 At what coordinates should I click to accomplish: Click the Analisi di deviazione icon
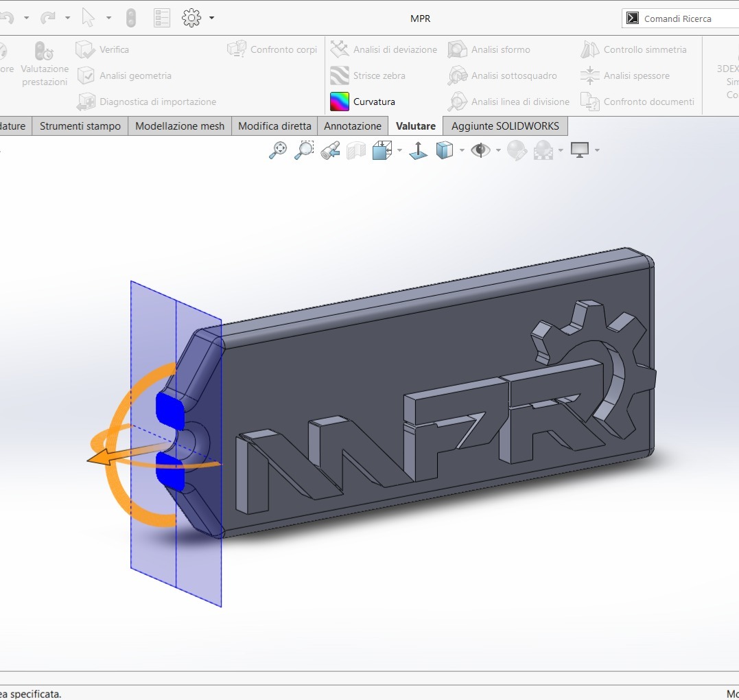click(x=340, y=49)
